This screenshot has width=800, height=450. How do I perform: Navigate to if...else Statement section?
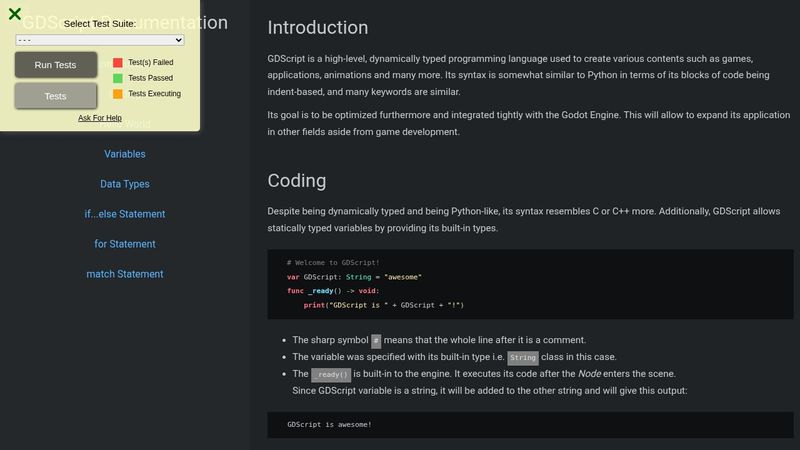pyautogui.click(x=124, y=214)
